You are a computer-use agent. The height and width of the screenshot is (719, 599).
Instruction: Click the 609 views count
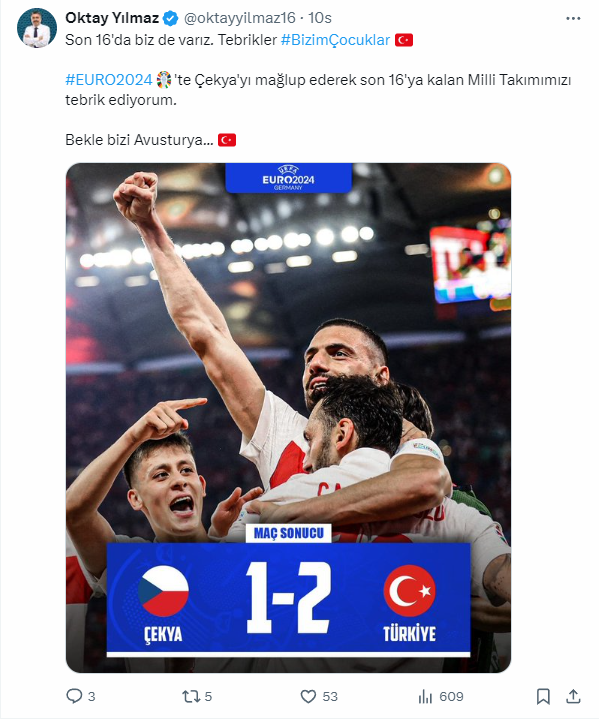pos(451,697)
